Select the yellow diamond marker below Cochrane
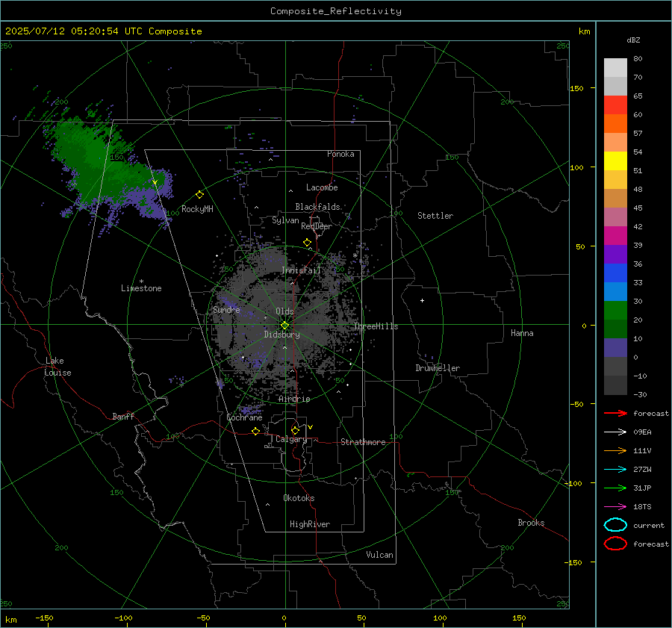The width and height of the screenshot is (672, 628). coord(255,431)
